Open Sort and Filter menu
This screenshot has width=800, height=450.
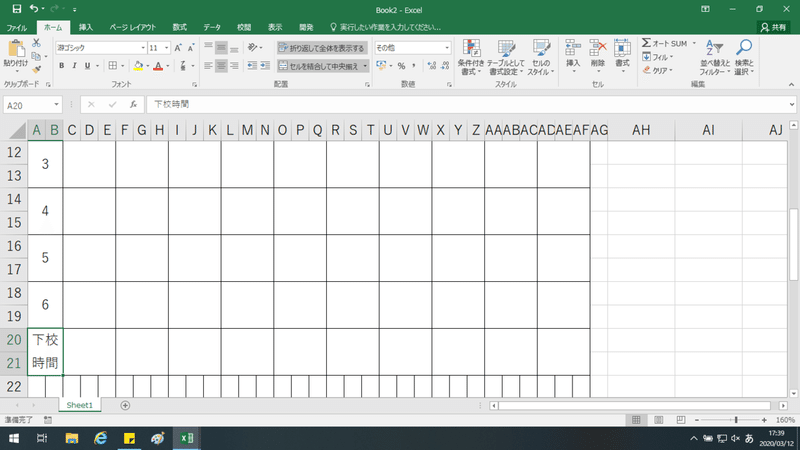pyautogui.click(x=715, y=57)
